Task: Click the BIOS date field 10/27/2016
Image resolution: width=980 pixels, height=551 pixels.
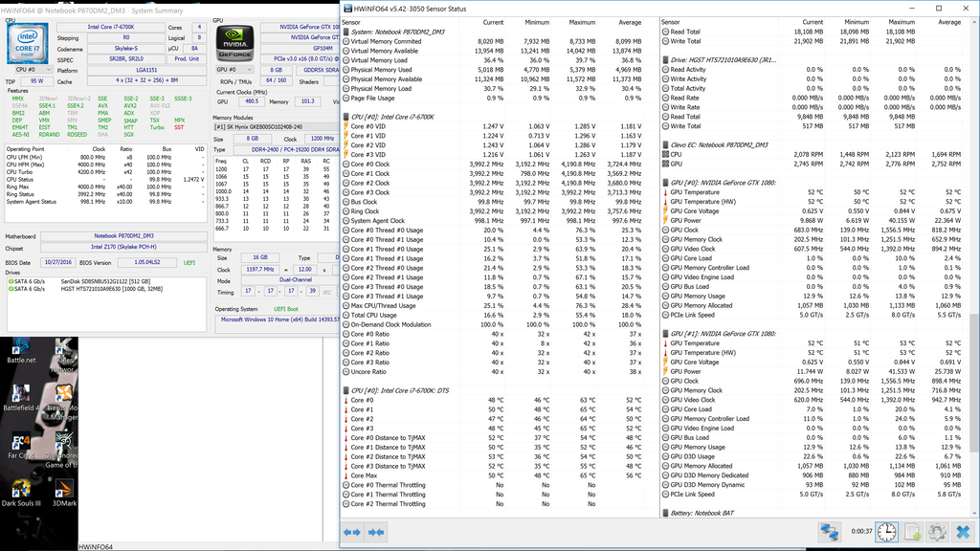Action: (x=58, y=262)
